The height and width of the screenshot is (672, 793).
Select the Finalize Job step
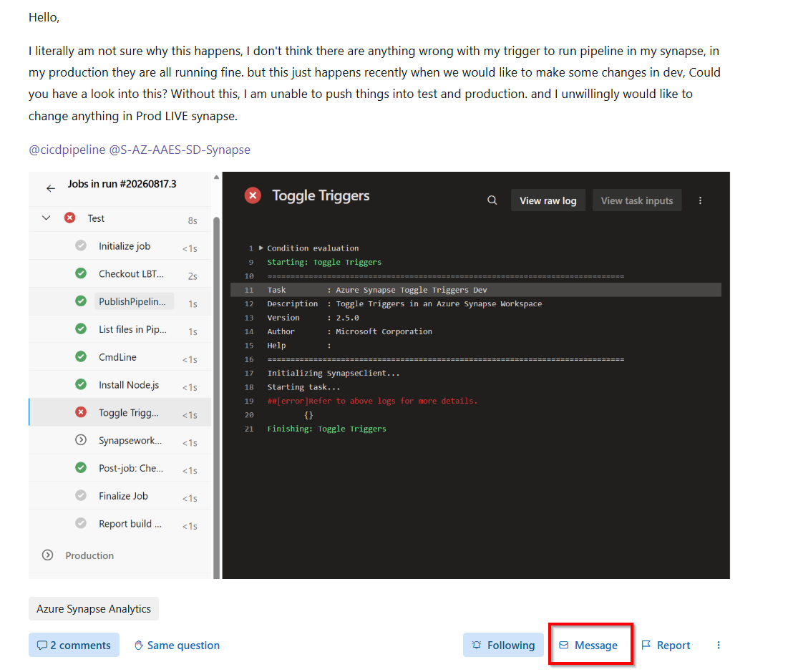[x=120, y=497]
